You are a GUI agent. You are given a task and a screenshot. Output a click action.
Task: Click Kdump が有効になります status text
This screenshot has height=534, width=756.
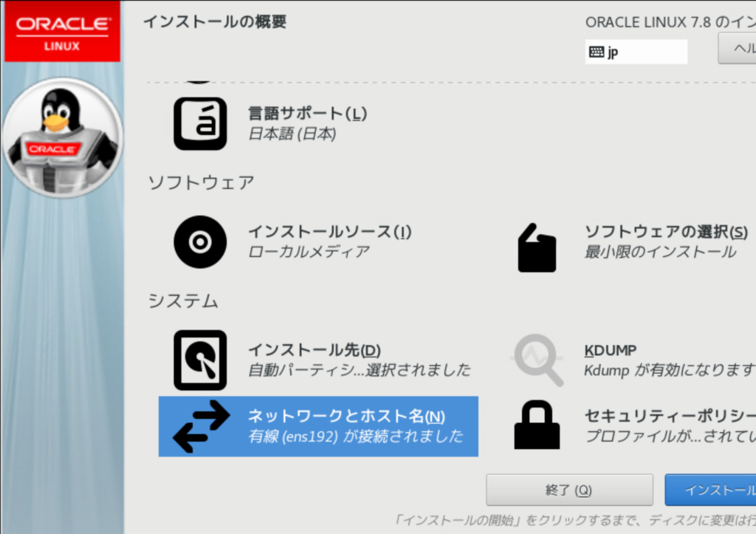670,370
